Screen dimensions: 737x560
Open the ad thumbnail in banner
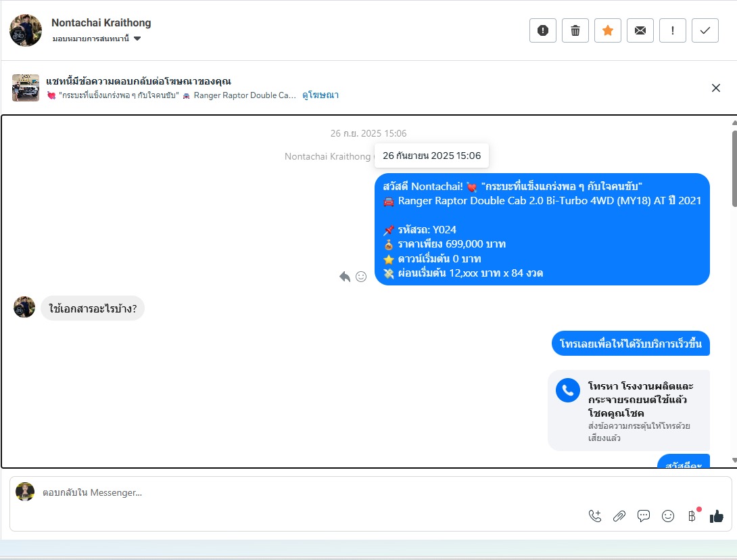pos(26,88)
